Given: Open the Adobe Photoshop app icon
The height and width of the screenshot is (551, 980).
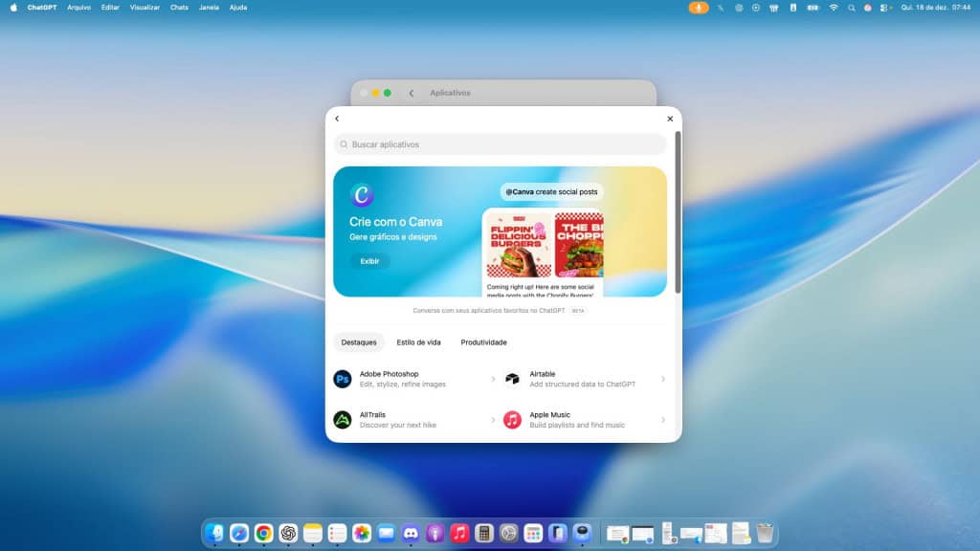Looking at the screenshot, I should 343,379.
